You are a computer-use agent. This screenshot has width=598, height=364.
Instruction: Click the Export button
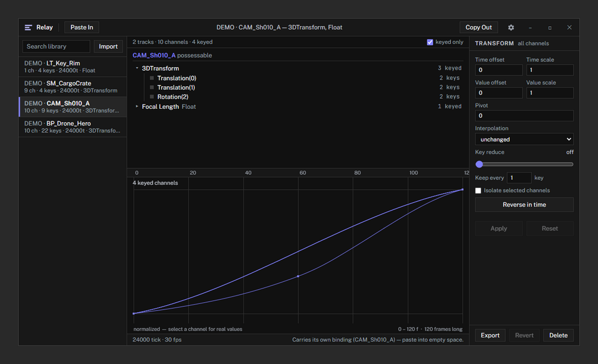[490, 335]
